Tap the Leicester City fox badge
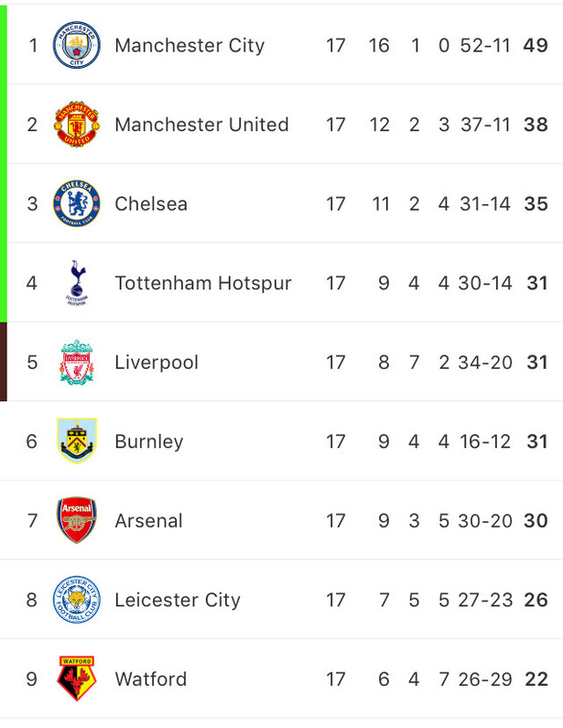 pyautogui.click(x=77, y=600)
